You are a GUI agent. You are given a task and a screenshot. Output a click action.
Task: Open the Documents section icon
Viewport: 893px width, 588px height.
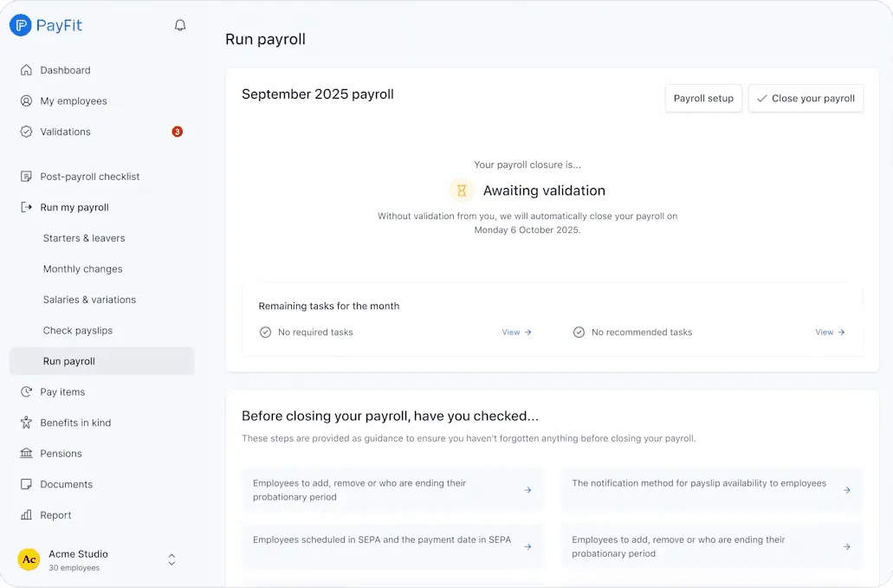tap(27, 484)
